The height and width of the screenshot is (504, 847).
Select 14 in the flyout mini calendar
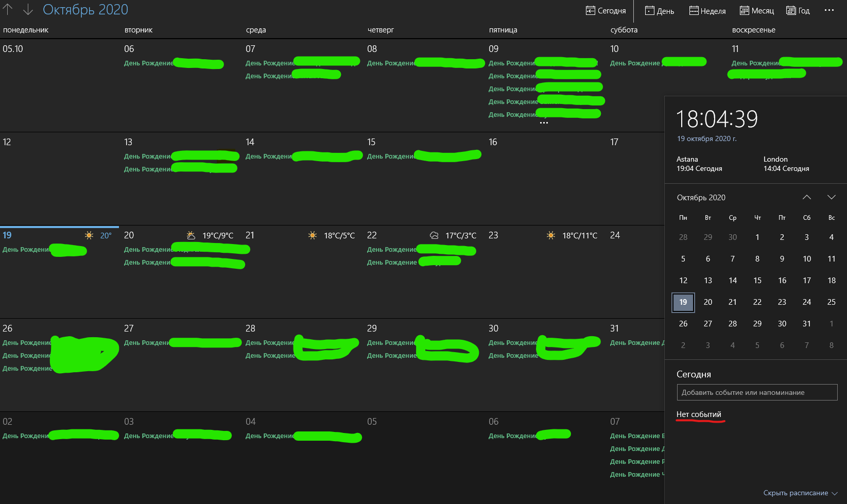733,281
